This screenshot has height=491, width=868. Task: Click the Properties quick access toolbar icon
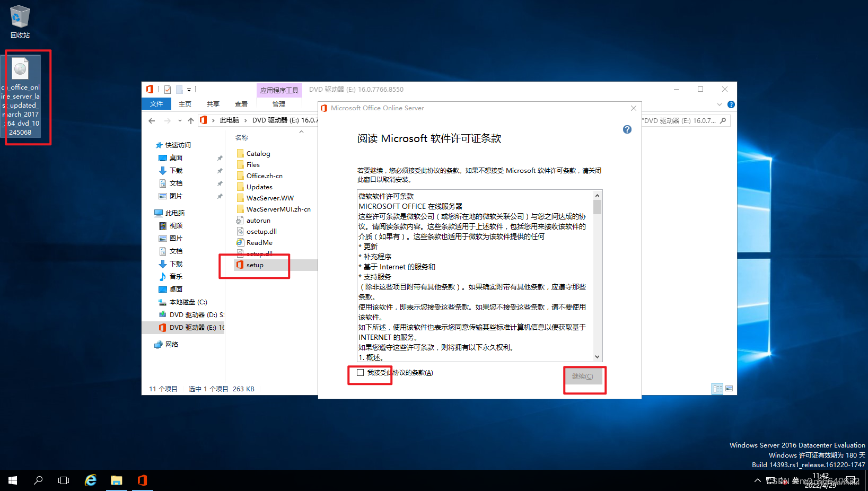[168, 90]
